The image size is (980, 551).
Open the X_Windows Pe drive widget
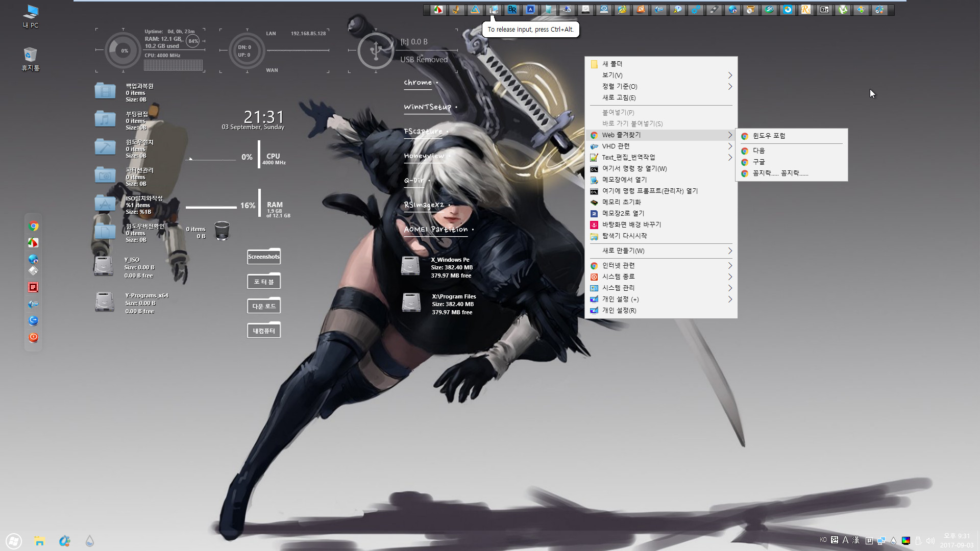pyautogui.click(x=437, y=267)
